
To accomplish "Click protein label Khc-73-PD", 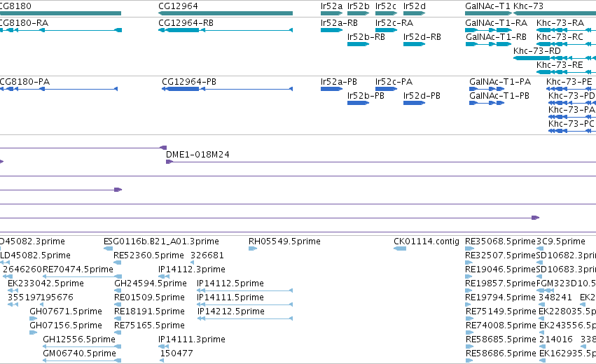I will (571, 96).
